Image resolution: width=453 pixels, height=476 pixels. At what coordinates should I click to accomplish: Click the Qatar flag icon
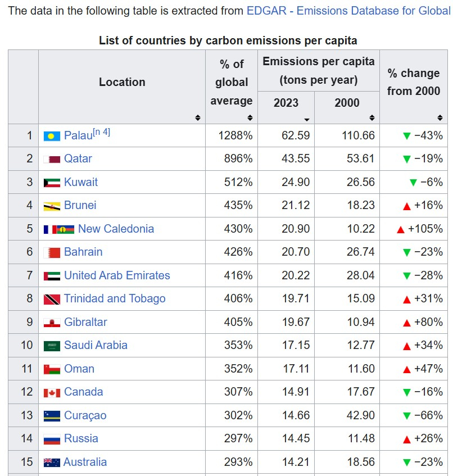pos(52,159)
